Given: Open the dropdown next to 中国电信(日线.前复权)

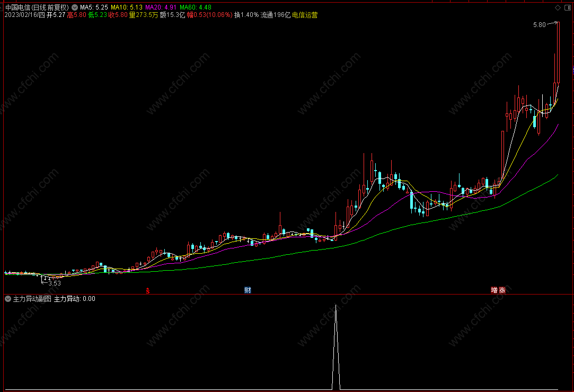Looking at the screenshot, I should point(75,7).
